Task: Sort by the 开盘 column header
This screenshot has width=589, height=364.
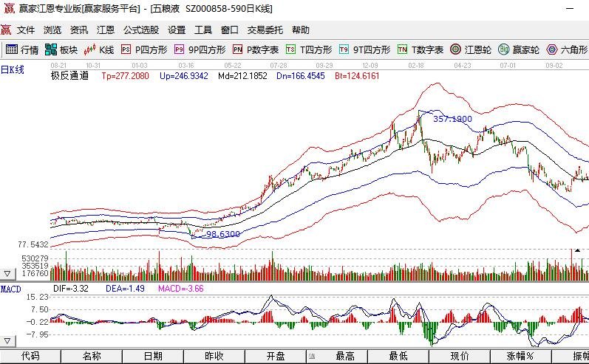Action: tap(276, 356)
